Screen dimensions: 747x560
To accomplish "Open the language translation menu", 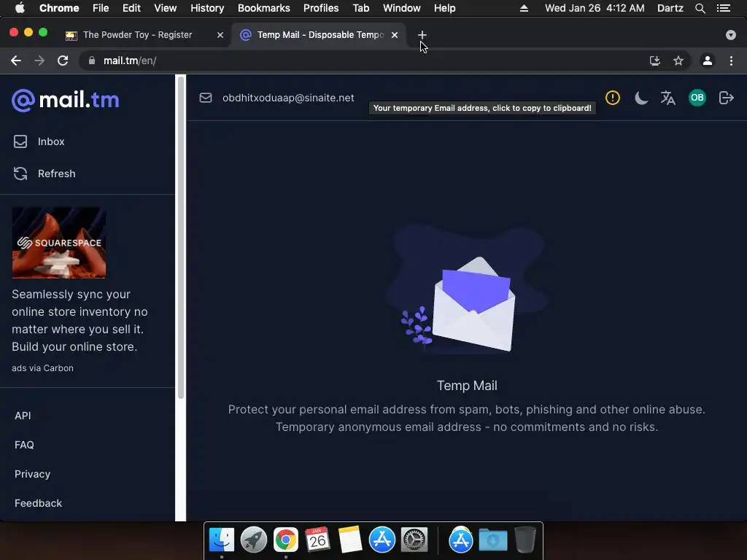I will tap(668, 98).
